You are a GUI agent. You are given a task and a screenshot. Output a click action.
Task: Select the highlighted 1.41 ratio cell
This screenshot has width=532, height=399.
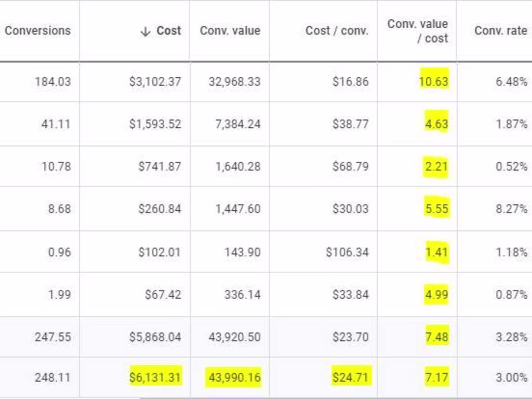coord(436,252)
